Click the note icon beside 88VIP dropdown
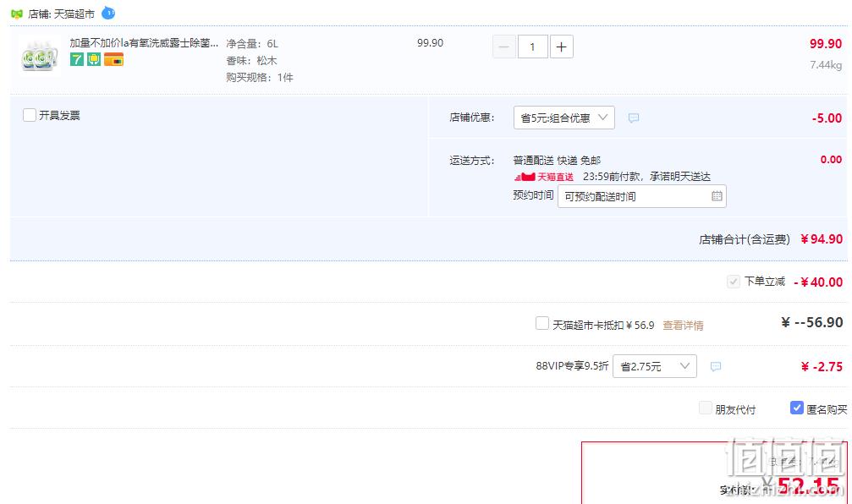Viewport: 852px width, 504px height. pos(716,367)
